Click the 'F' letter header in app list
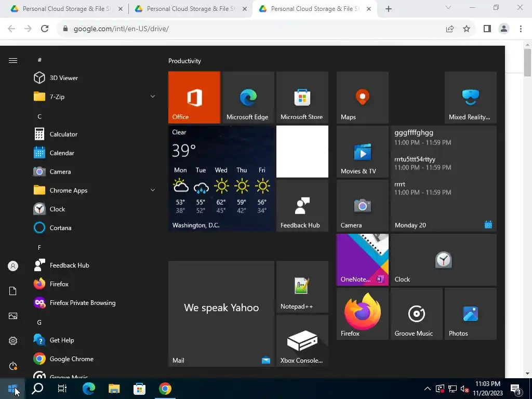Screen dimensions: 532x399 pyautogui.click(x=39, y=247)
